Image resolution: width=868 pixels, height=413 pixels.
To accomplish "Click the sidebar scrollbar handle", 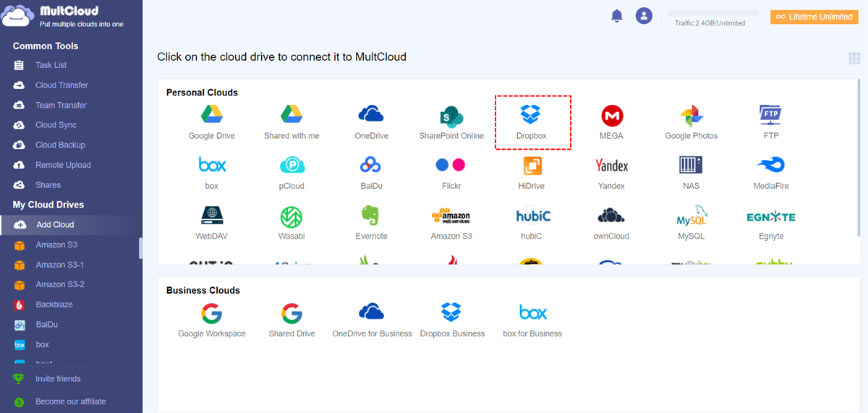I will tap(140, 248).
